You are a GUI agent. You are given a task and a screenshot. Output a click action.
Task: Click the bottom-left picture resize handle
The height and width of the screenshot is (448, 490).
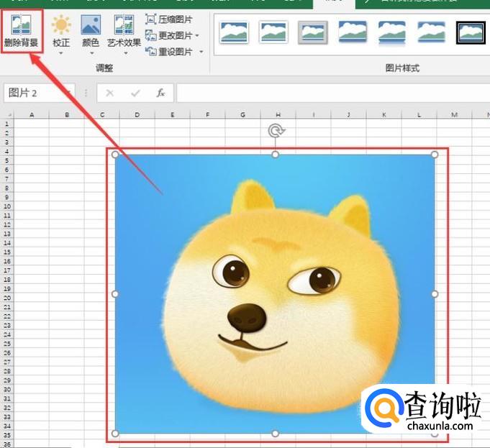[115, 434]
